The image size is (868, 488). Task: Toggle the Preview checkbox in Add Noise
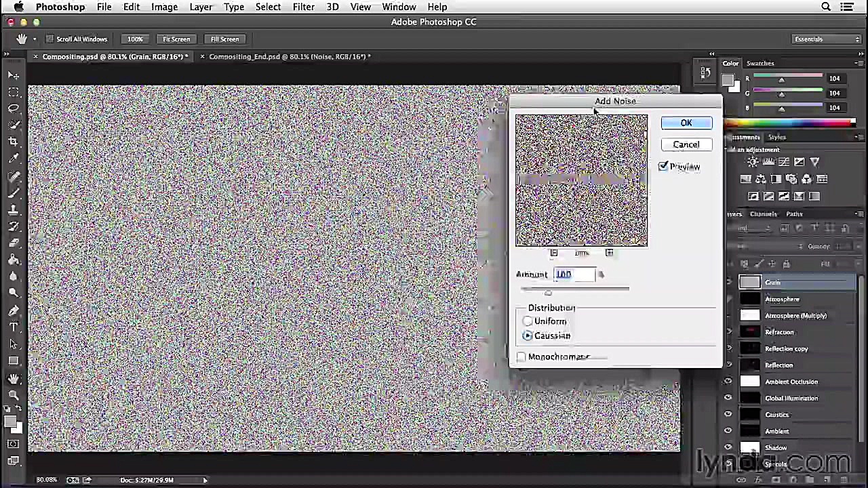point(663,166)
